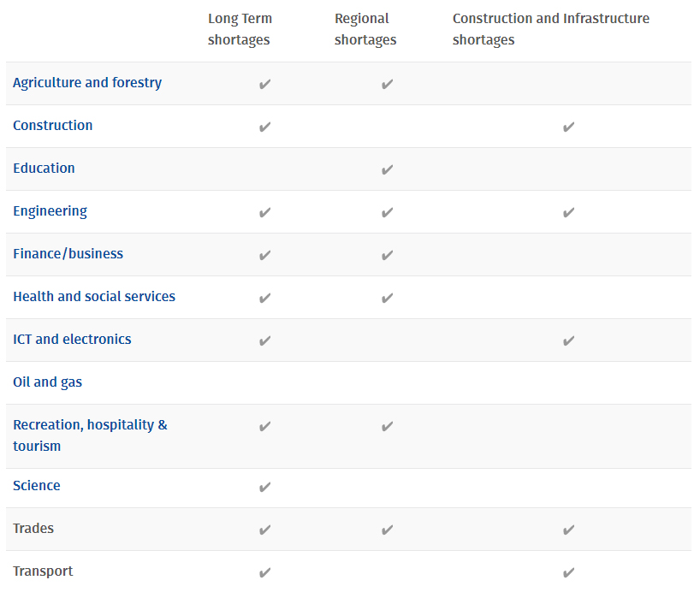Image resolution: width=700 pixels, height=592 pixels.
Task: Click the Science category link
Action: coord(37,486)
